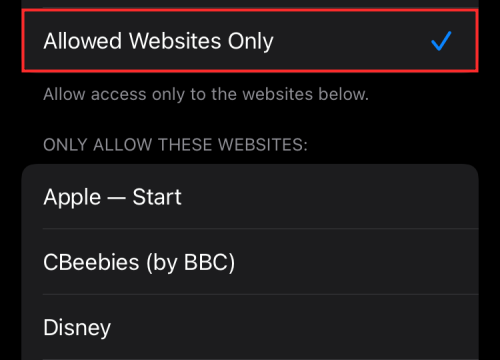Tap the 'Allowed Websites Only' label text
The width and height of the screenshot is (500, 360).
(158, 41)
